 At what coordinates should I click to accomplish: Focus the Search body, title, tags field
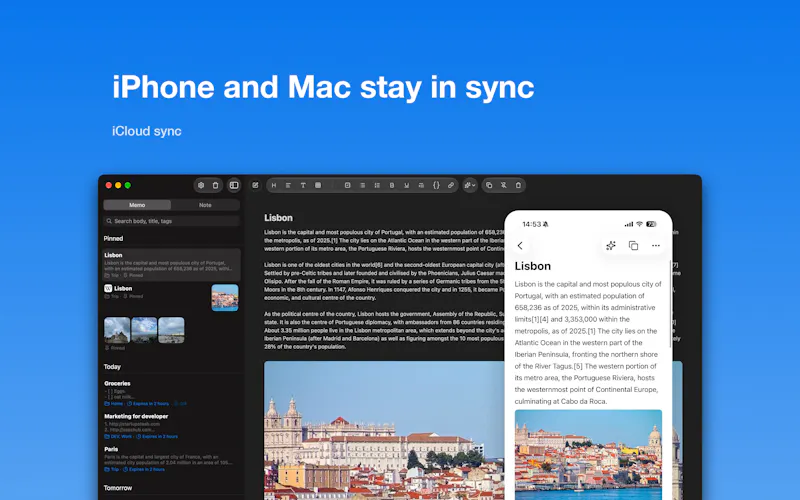pos(171,221)
